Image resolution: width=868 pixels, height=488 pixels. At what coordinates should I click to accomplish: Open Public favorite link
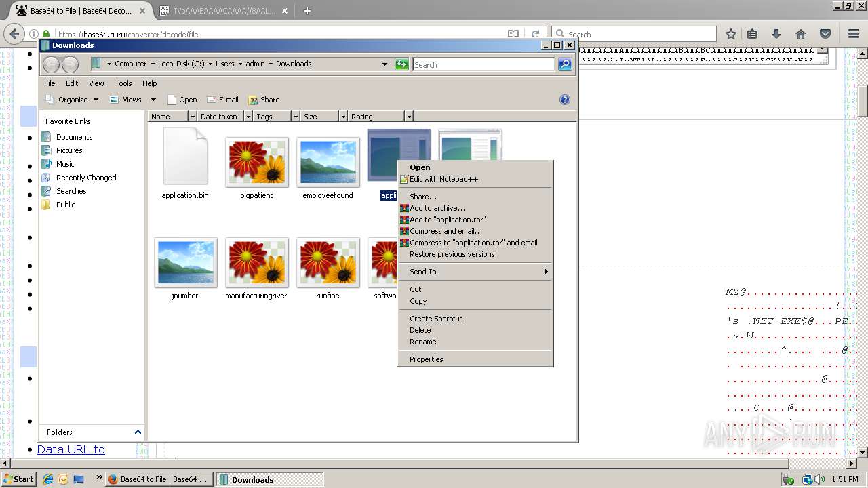(66, 205)
